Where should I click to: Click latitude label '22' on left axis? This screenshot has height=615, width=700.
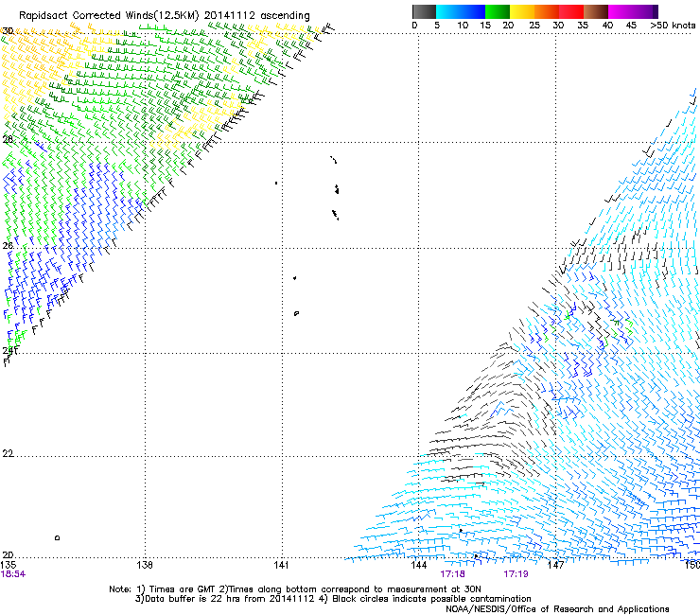click(8, 454)
